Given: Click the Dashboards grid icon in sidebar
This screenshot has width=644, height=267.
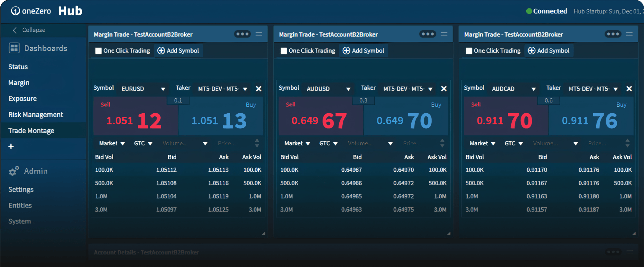Looking at the screenshot, I should (14, 48).
